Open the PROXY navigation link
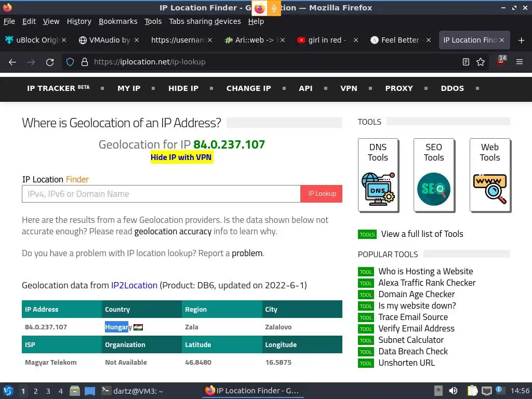532x399 pixels. (399, 88)
